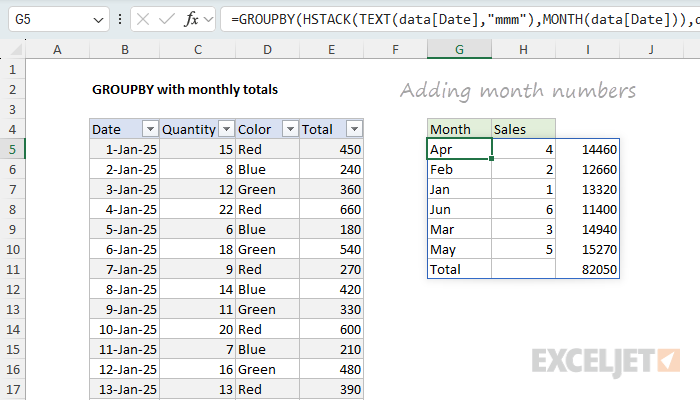Select column B header
The width and height of the screenshot is (700, 400).
pyautogui.click(x=125, y=50)
